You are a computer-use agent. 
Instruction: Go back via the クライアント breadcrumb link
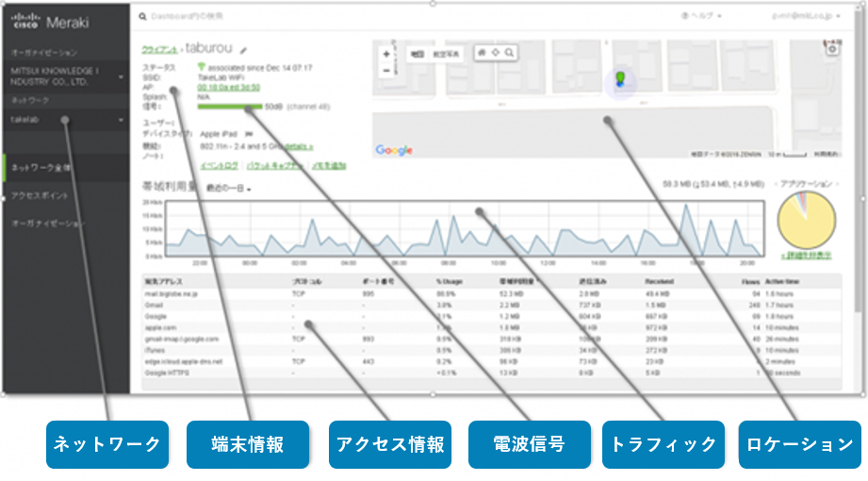pos(159,50)
